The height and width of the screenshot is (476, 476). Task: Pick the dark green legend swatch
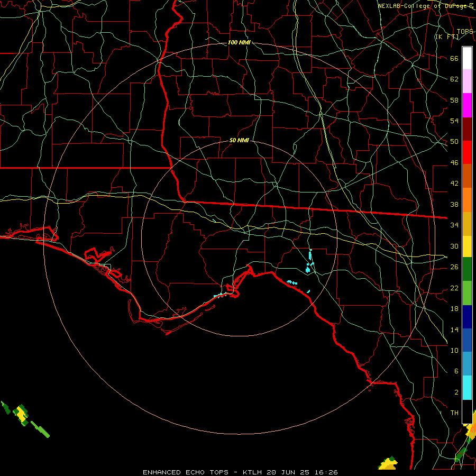[x=467, y=269]
